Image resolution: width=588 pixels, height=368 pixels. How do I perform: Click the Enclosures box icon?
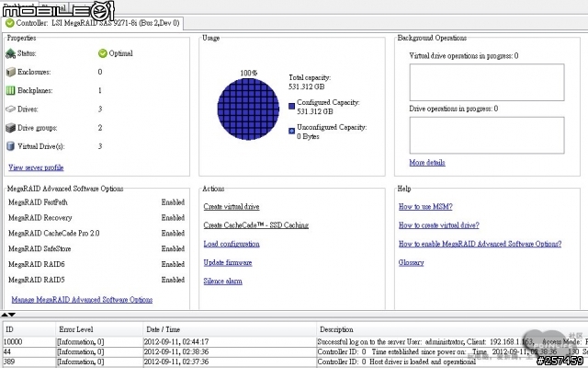pos(10,72)
